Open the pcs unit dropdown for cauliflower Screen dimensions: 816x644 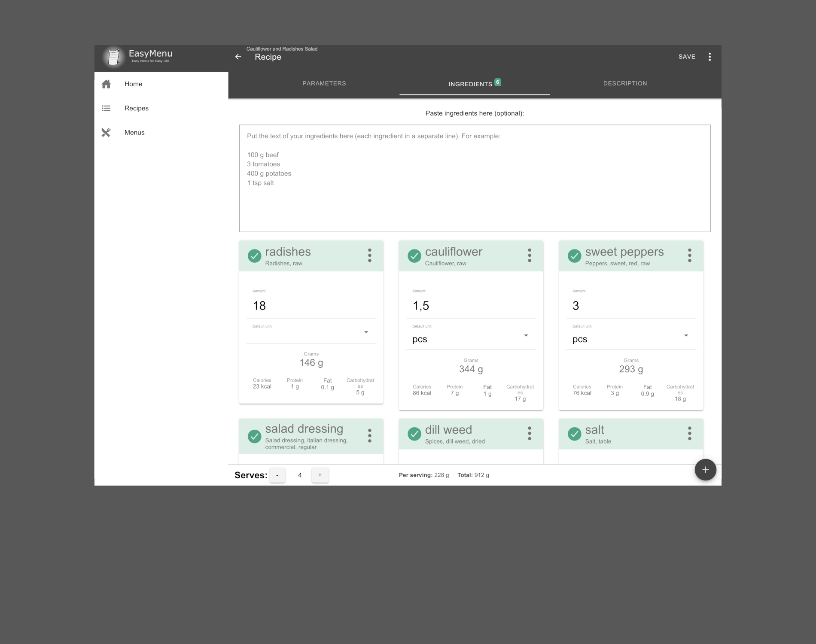[x=526, y=335]
